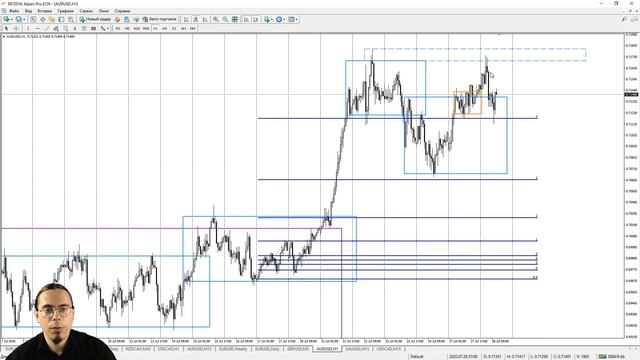
Task: Open the Вставка menu
Action: coord(44,11)
